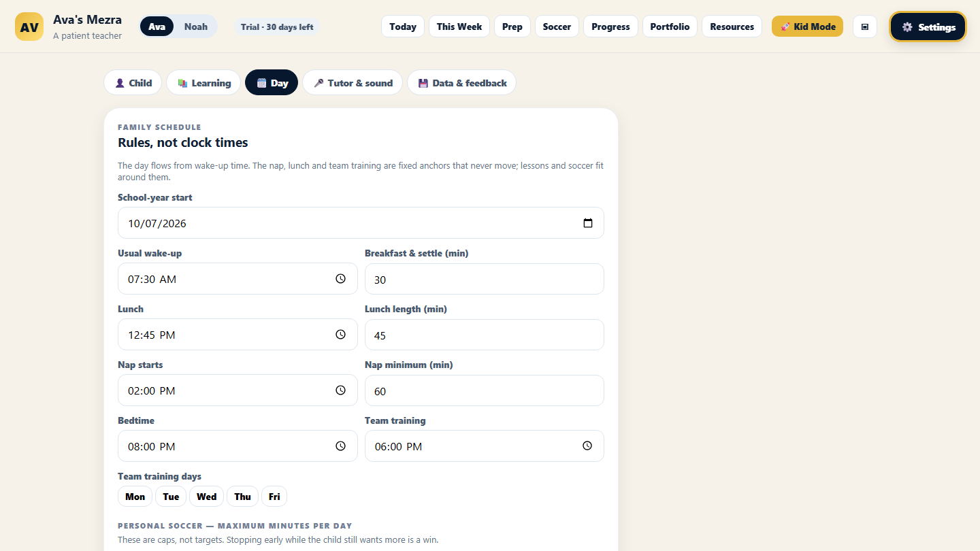Screen dimensions: 980x551
Task: Open the clock picker for Team training
Action: click(x=587, y=446)
